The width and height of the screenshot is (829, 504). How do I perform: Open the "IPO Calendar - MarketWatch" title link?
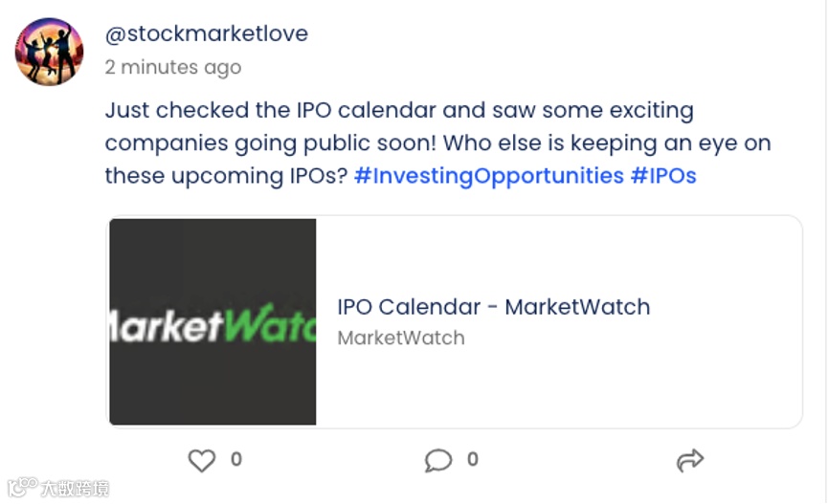(x=493, y=307)
